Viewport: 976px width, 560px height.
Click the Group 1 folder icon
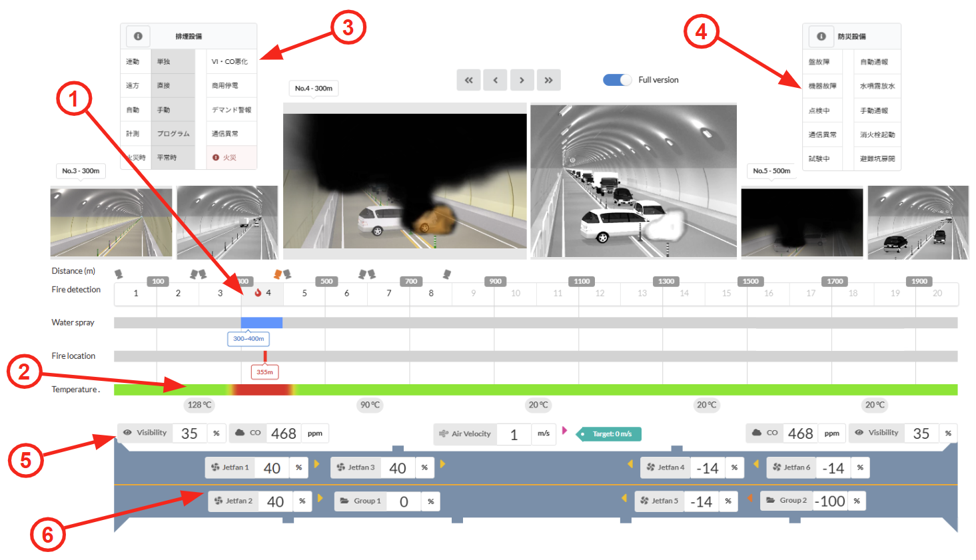344,501
